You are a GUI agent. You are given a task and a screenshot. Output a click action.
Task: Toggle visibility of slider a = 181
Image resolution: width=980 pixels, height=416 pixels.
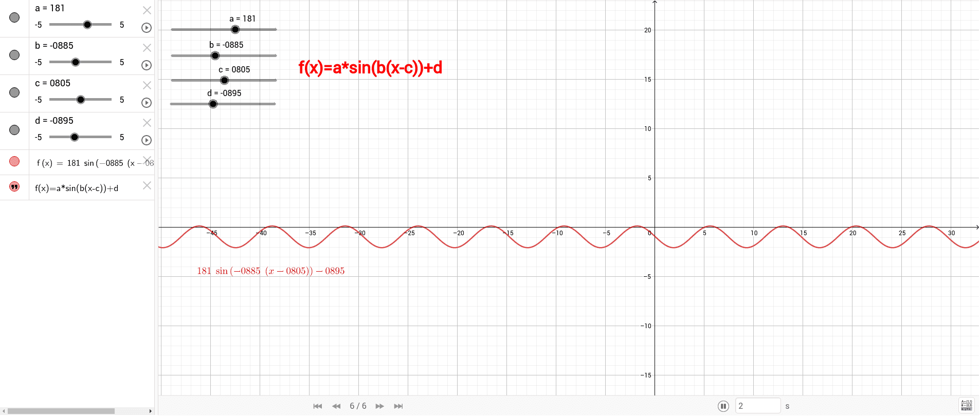14,17
